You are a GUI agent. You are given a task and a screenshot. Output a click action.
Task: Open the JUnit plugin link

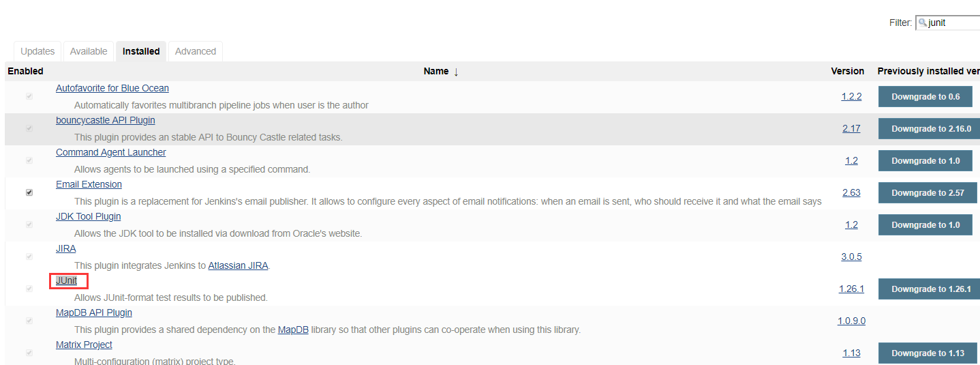pyautogui.click(x=67, y=280)
